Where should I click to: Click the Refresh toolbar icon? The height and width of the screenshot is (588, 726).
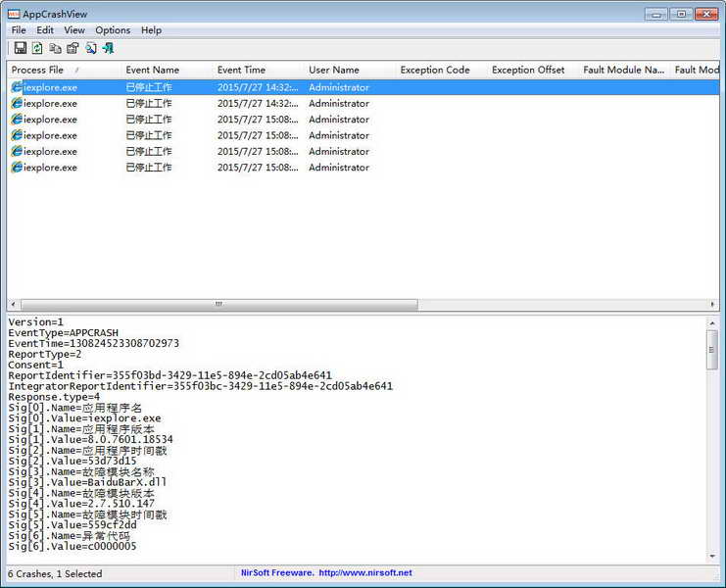click(x=37, y=48)
